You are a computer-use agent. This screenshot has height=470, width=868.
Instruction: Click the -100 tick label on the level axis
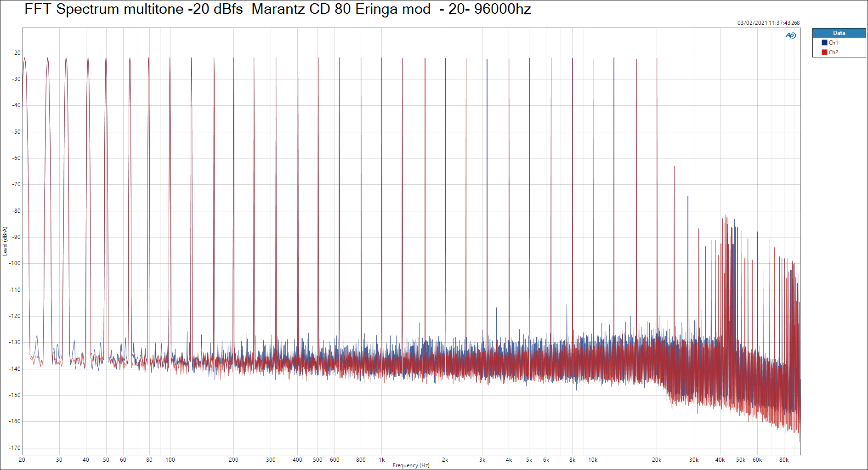click(x=16, y=263)
